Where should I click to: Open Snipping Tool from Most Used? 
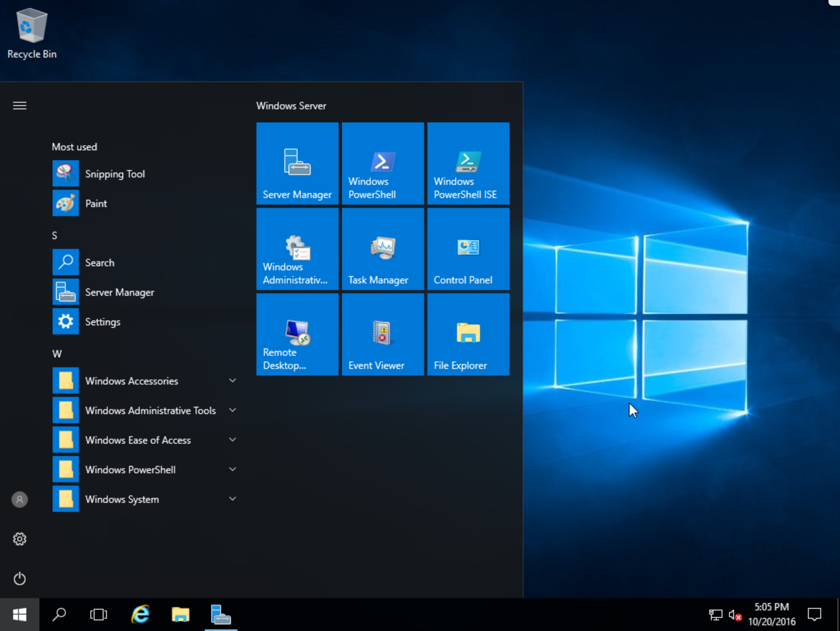pos(115,174)
